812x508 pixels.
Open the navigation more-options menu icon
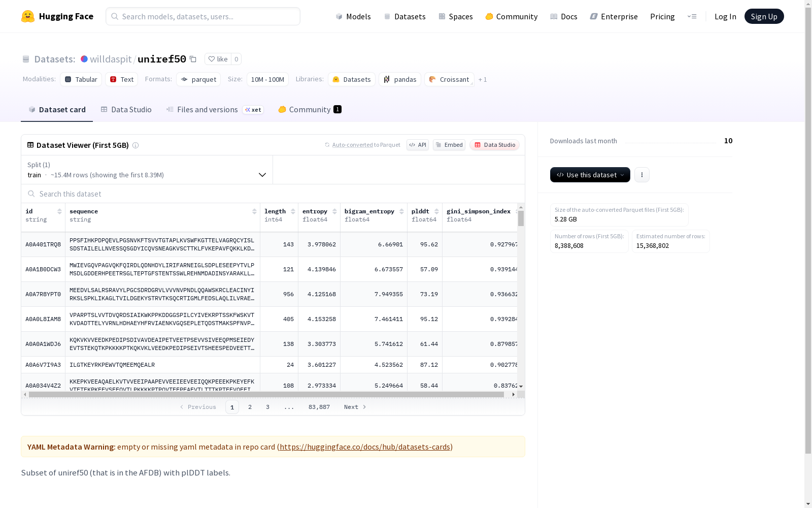(x=692, y=16)
